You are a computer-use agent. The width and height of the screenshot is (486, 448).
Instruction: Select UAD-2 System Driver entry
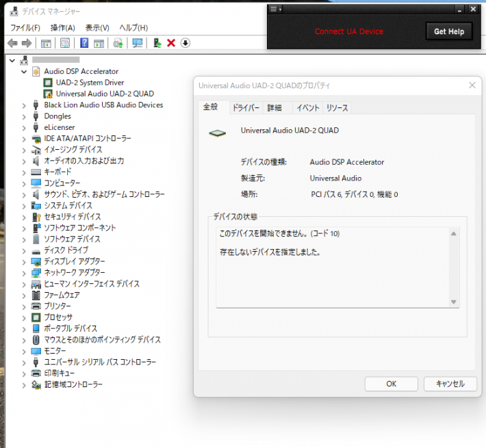point(90,83)
